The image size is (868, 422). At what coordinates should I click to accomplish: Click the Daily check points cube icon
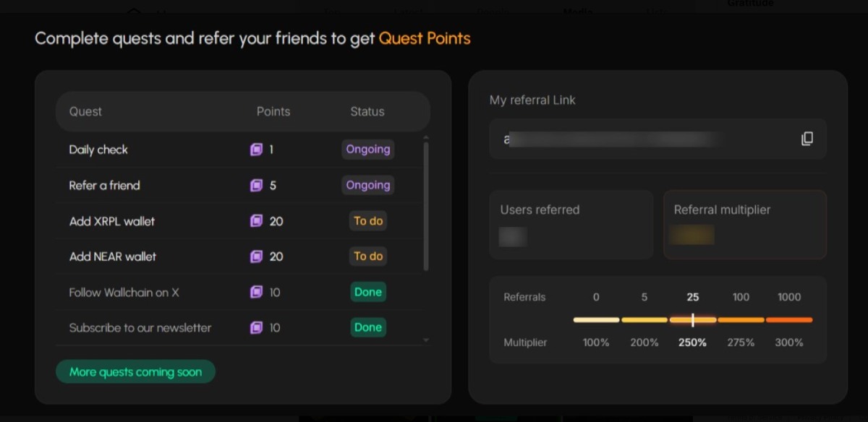(x=256, y=150)
